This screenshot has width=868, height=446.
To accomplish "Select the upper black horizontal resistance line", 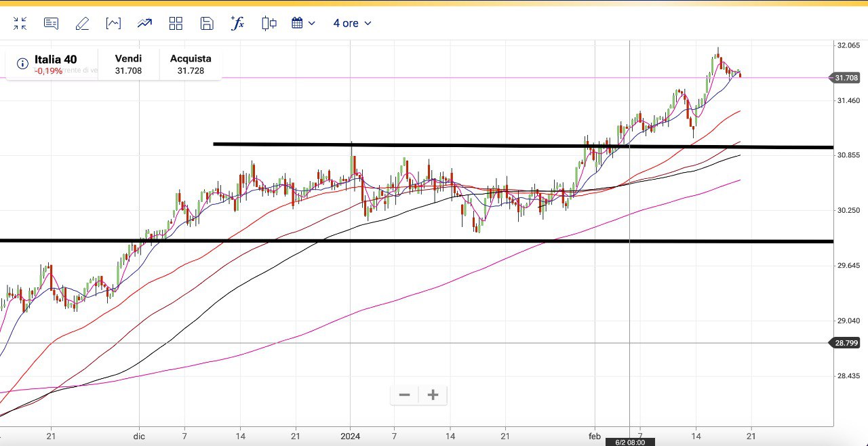I will 475,145.
